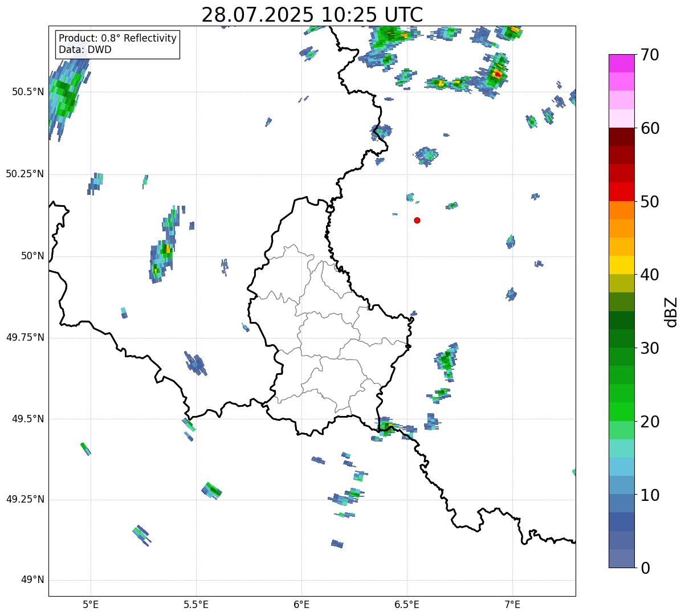Click the 7°E longitude label

click(x=512, y=604)
